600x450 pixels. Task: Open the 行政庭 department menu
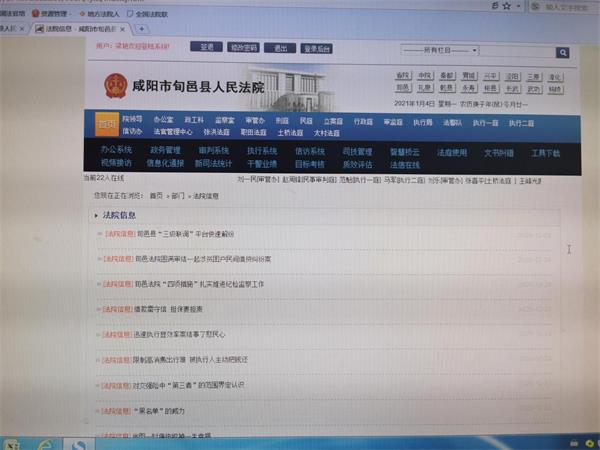pyautogui.click(x=363, y=122)
